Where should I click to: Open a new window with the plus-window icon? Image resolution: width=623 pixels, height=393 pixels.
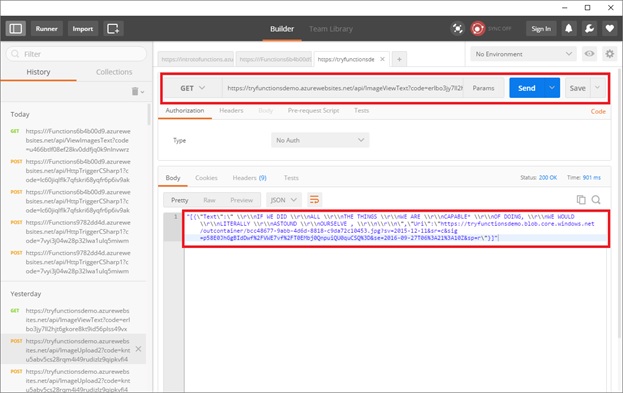[x=113, y=29]
